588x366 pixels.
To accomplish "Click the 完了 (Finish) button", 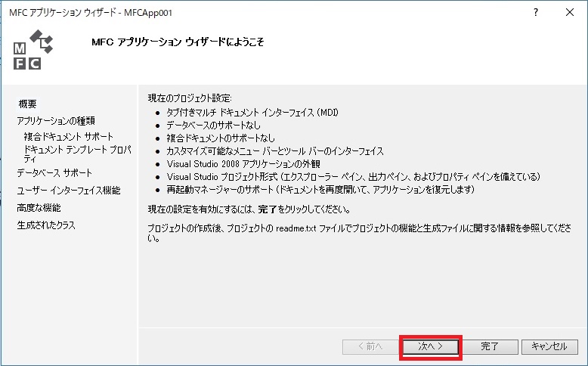I will 490,346.
